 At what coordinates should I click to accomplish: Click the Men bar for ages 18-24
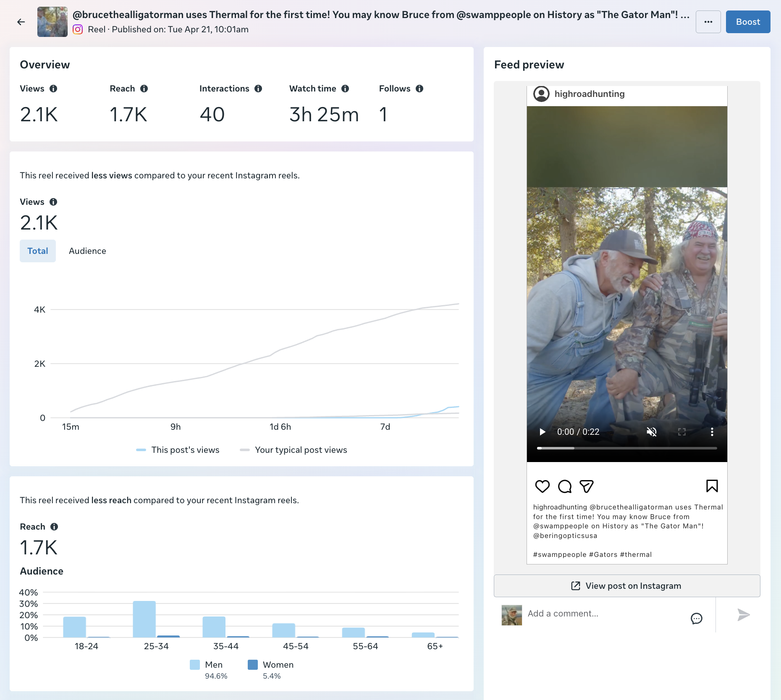[x=75, y=627]
